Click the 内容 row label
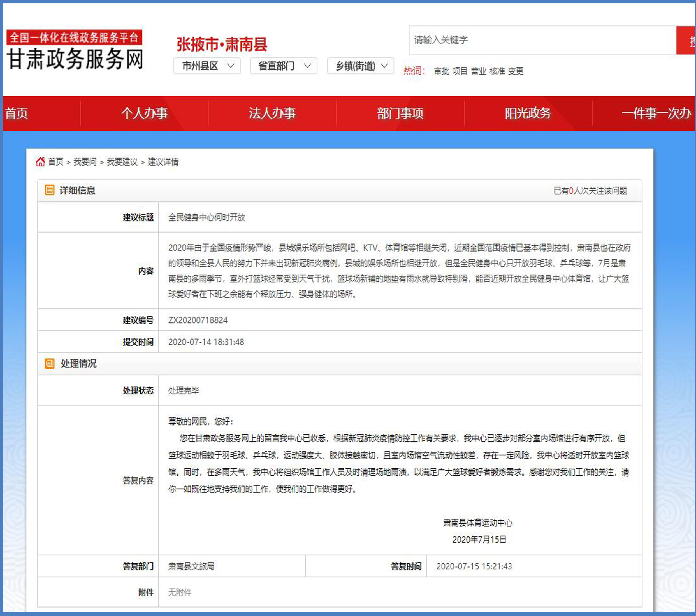The width and height of the screenshot is (696, 616). pyautogui.click(x=146, y=271)
